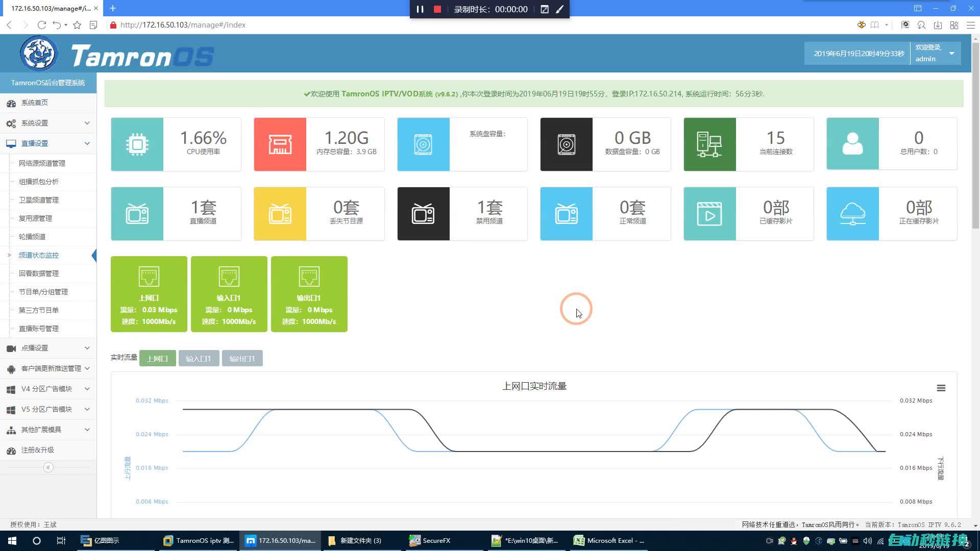
Task: Expand the 其他扩展模具 sidebar menu
Action: 48,430
